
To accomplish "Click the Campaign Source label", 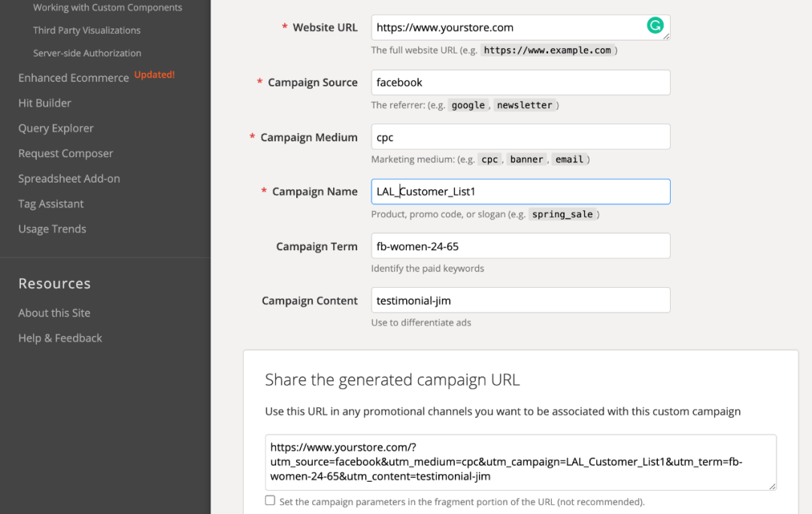I will click(x=313, y=83).
